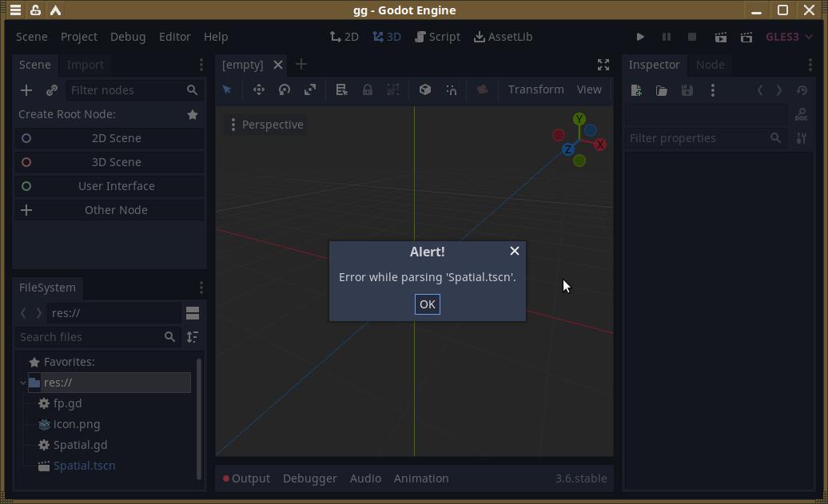Switch to the Node tab
The width and height of the screenshot is (828, 504).
coord(711,65)
